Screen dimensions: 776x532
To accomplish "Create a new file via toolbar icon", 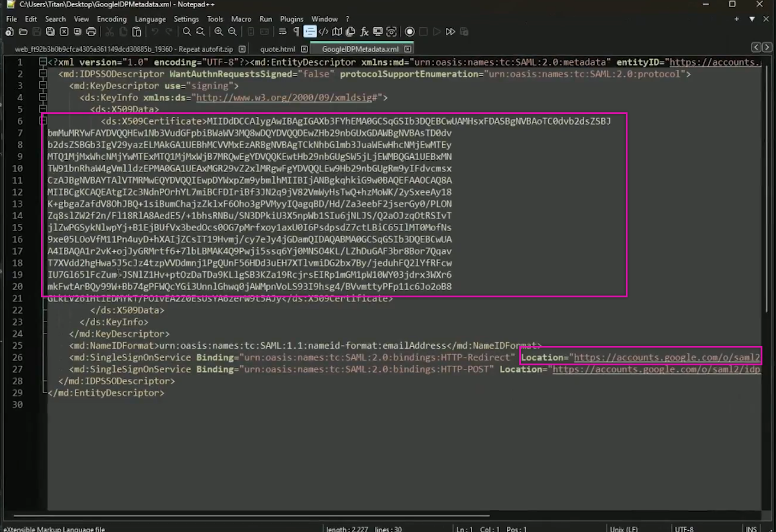I will (x=9, y=31).
